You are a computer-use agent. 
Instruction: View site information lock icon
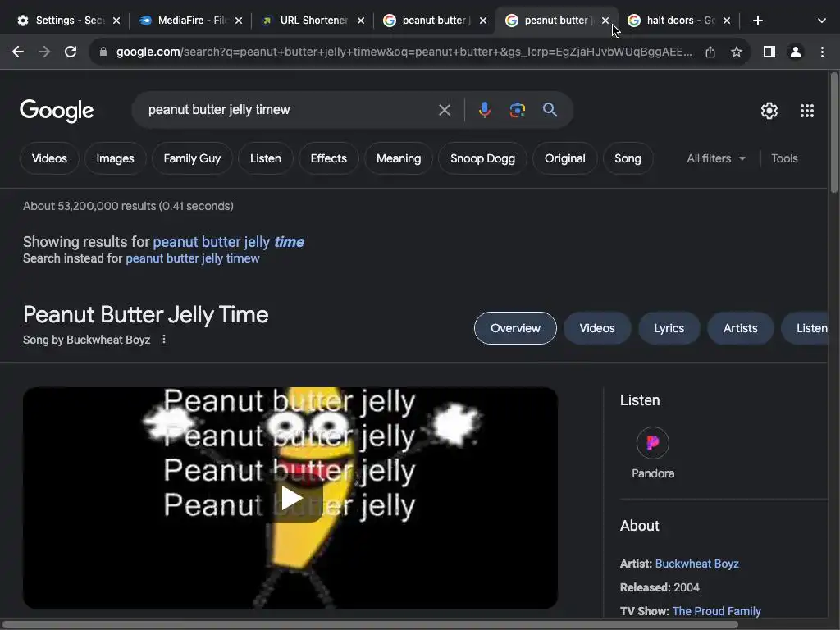(x=103, y=52)
